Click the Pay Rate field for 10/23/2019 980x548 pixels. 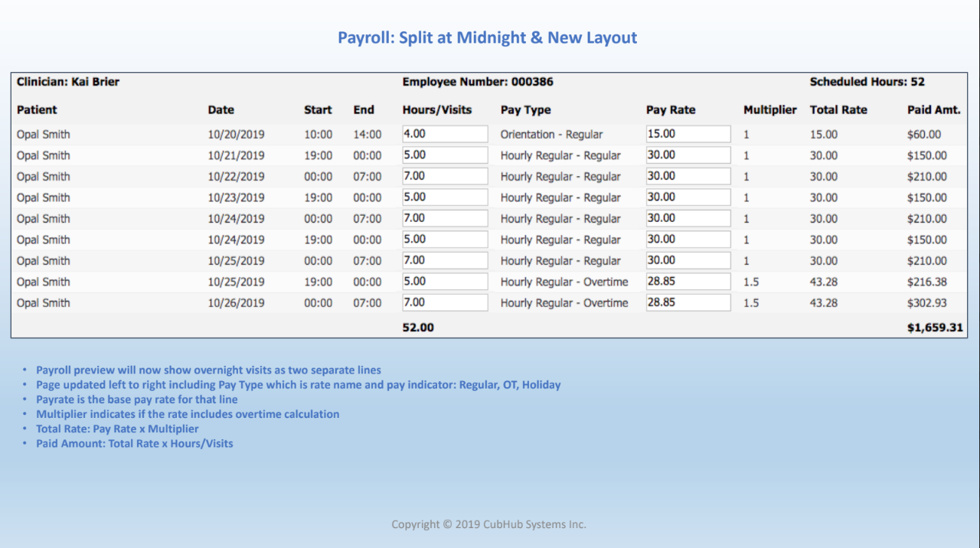point(688,197)
